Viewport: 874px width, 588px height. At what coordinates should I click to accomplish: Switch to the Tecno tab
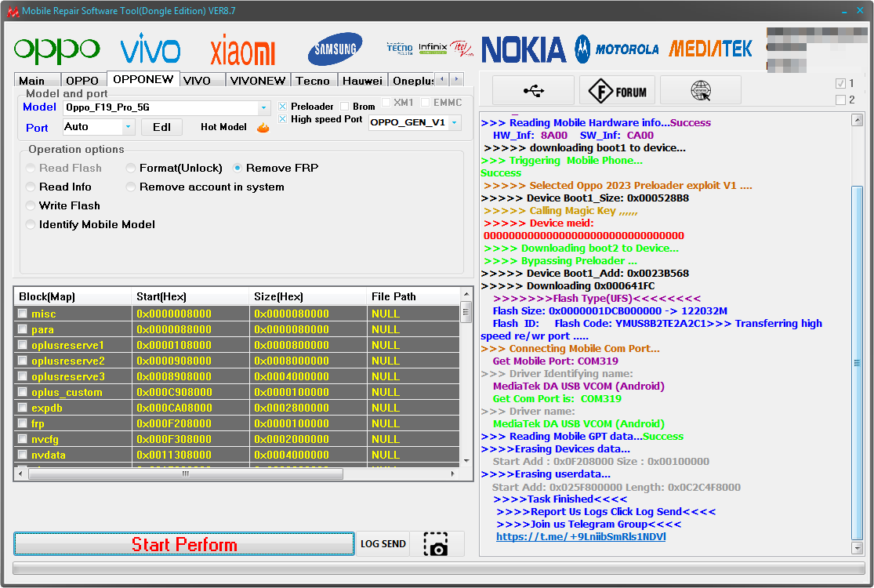coord(313,81)
